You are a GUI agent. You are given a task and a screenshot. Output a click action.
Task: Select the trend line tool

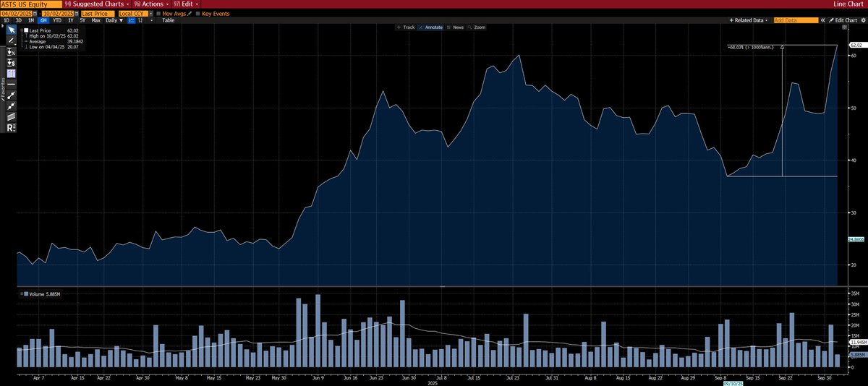point(12,95)
